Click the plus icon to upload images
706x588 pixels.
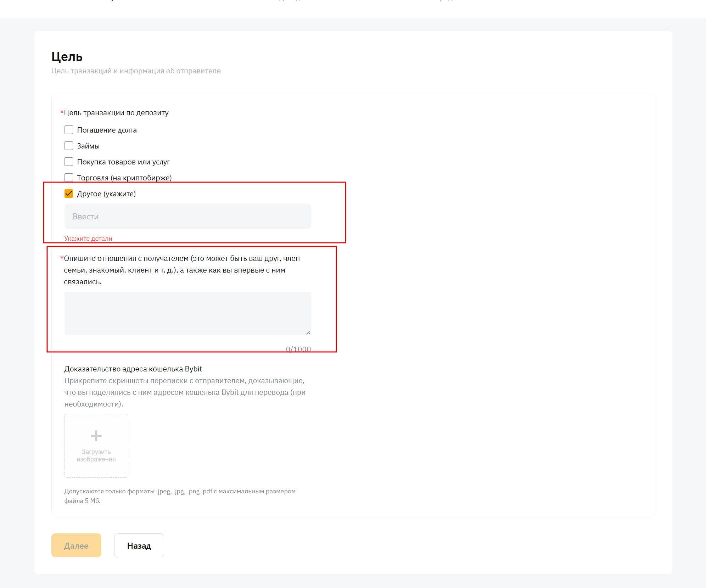pyautogui.click(x=96, y=435)
